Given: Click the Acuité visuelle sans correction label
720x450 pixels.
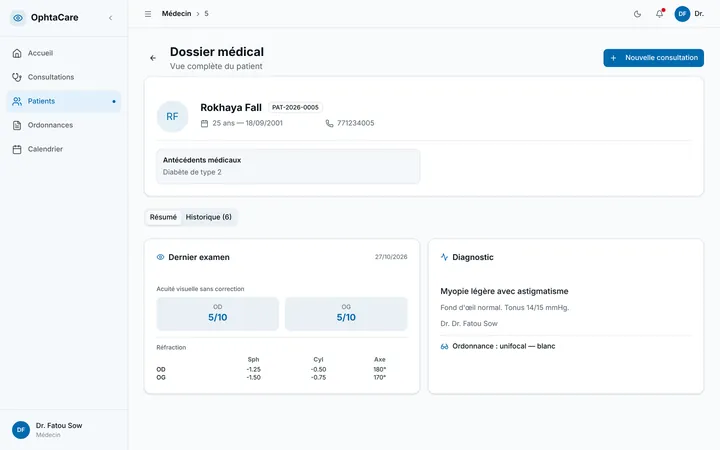Looking at the screenshot, I should tap(200, 289).
